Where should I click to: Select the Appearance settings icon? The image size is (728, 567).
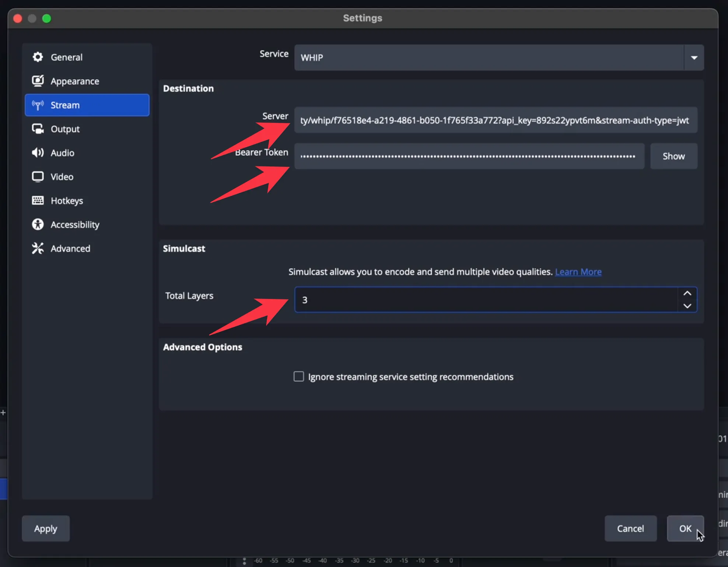38,81
